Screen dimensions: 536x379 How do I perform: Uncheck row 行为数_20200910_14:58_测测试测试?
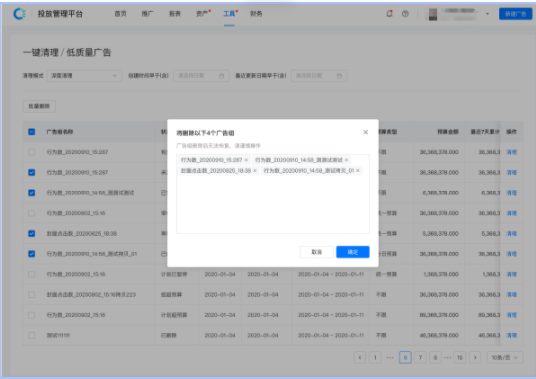click(31, 193)
